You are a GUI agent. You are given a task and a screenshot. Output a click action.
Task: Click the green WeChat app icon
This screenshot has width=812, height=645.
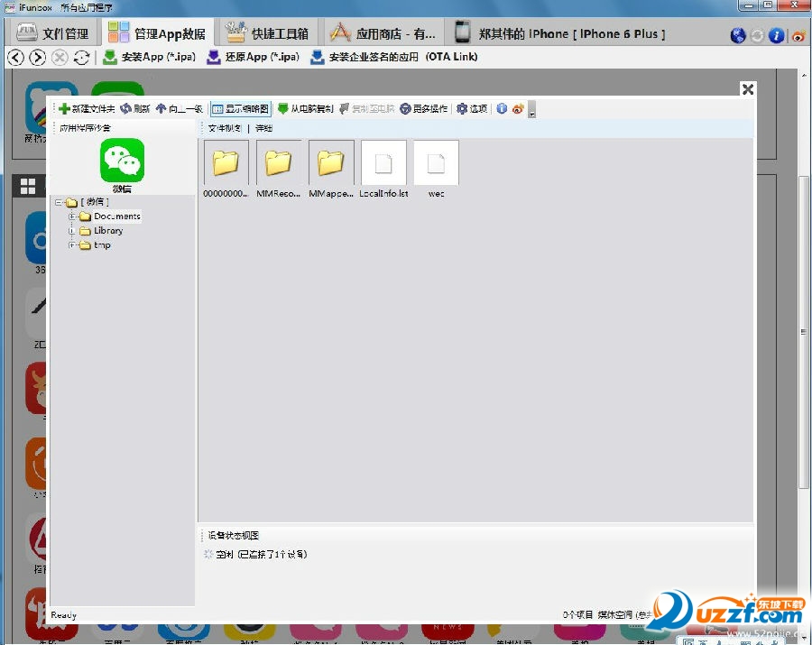122,161
